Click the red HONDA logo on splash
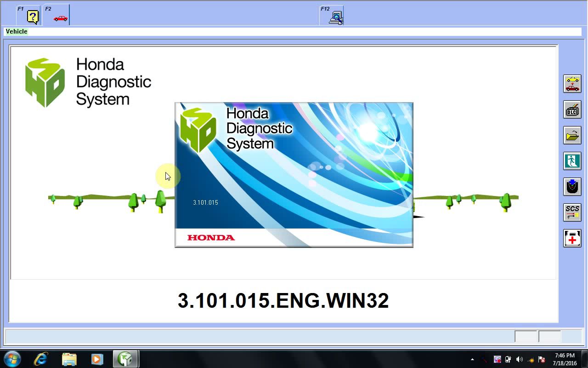This screenshot has width=588, height=368. tap(211, 237)
